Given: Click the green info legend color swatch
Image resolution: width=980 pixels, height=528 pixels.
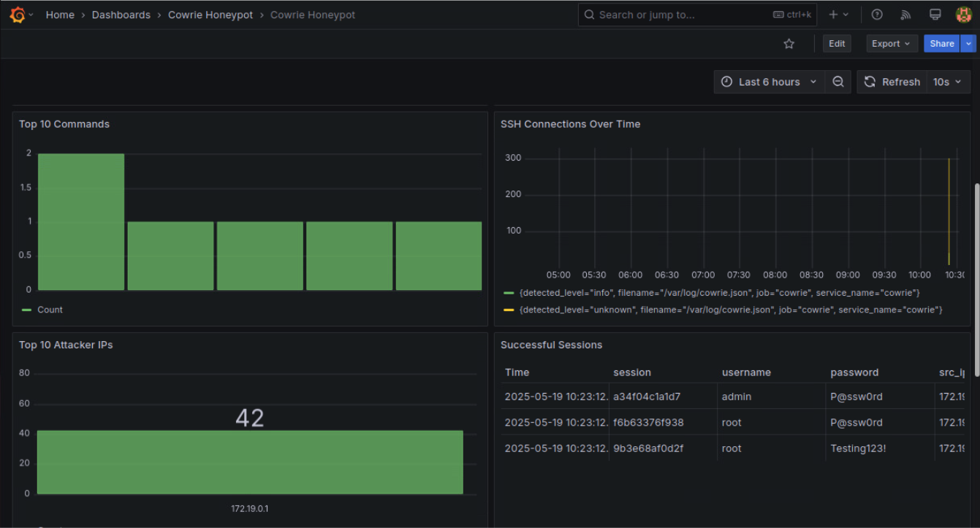Looking at the screenshot, I should pos(509,293).
